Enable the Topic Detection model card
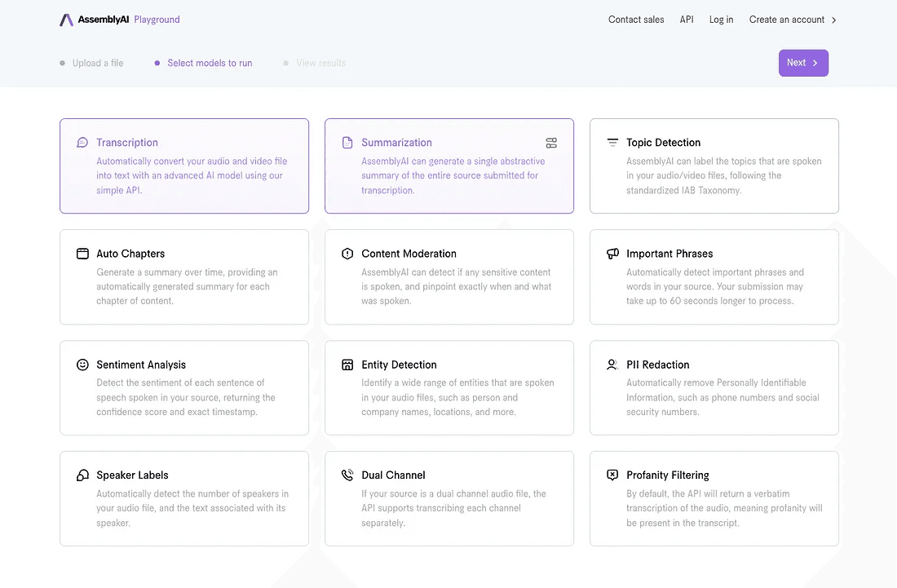897x588 pixels. click(714, 166)
